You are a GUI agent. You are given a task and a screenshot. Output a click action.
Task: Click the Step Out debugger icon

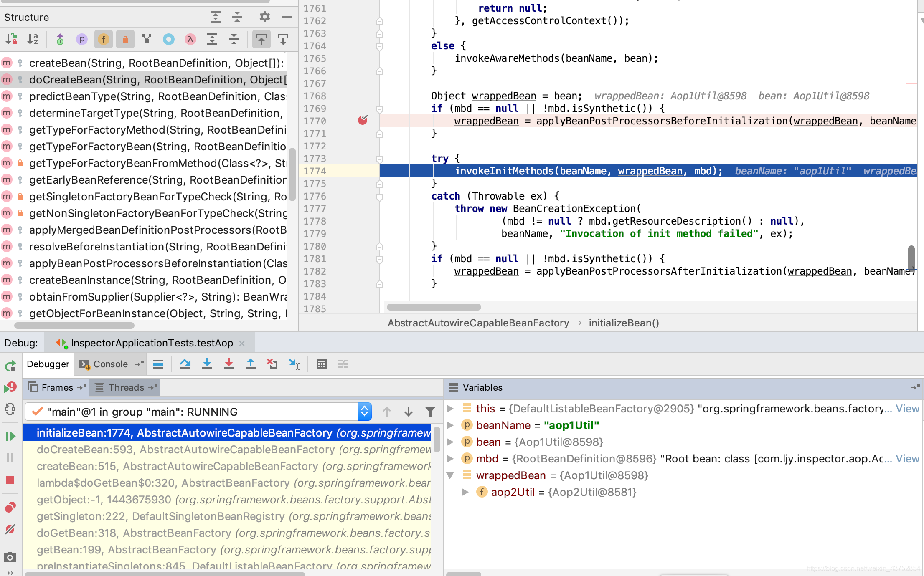click(250, 364)
